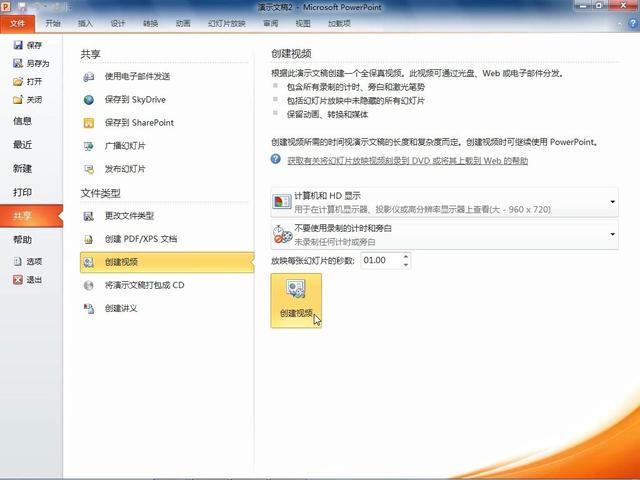640x480 pixels.
Task: Click the Options (选项) icon
Action: pos(18,261)
